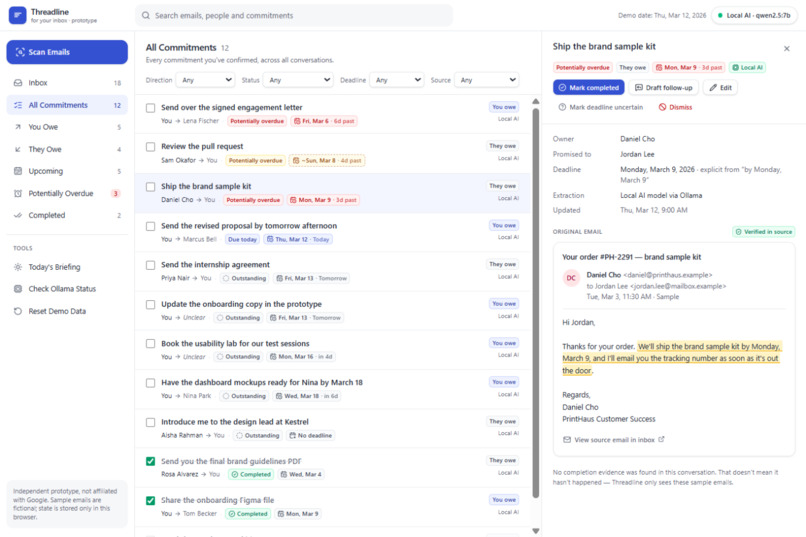Click the scan icon in Scan Emails button
Viewport: 806px width, 537px height.
point(20,52)
